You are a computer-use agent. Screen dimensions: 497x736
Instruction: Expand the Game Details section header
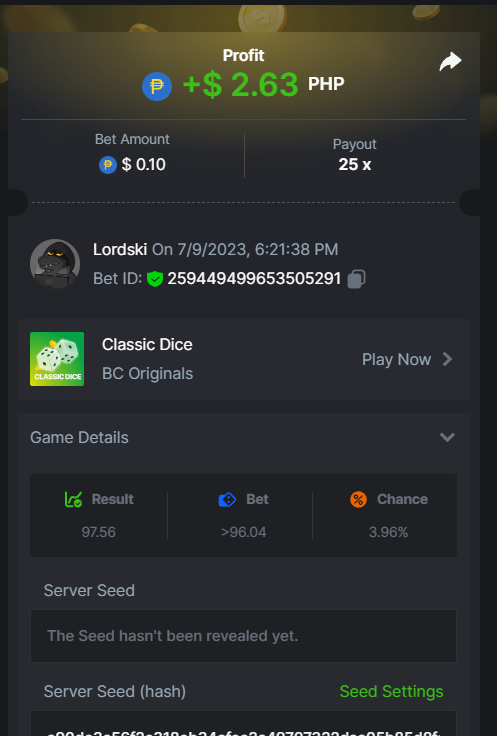pyautogui.click(x=244, y=437)
